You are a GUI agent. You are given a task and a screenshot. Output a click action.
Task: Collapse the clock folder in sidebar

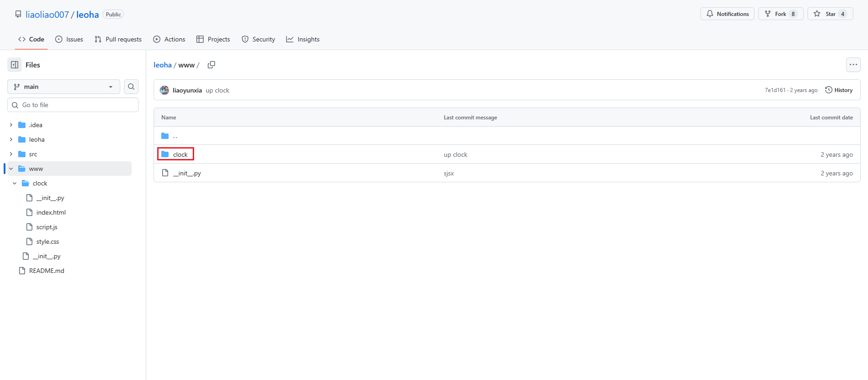click(x=15, y=183)
